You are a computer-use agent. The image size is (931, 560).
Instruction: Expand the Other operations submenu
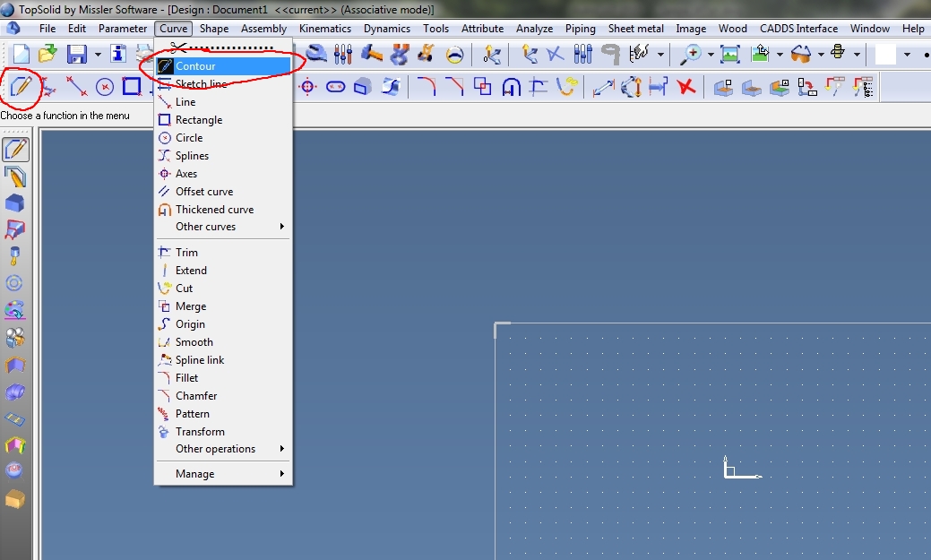[223, 449]
